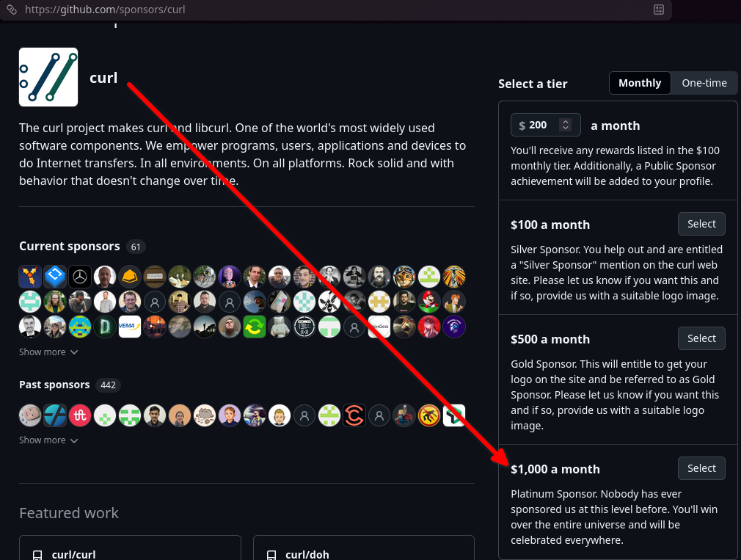The width and height of the screenshot is (741, 560).
Task: Expand Show more under Past sponsors
Action: 48,440
